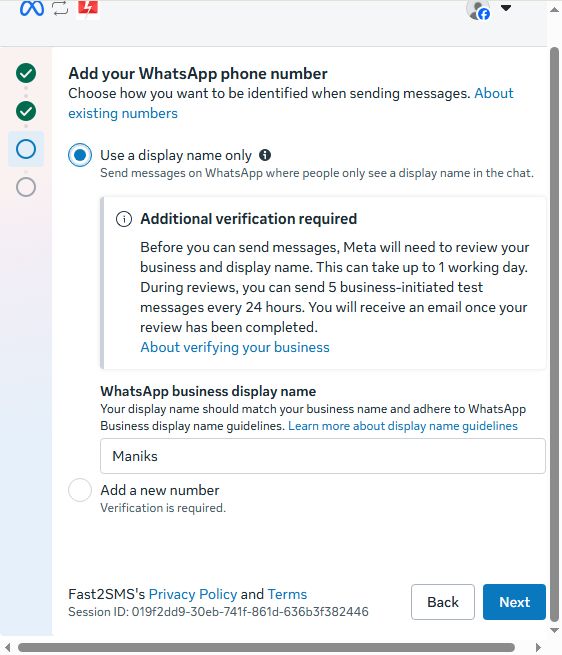Image resolution: width=562 pixels, height=655 pixels.
Task: Click the fourth pending step circle
Action: [26, 187]
